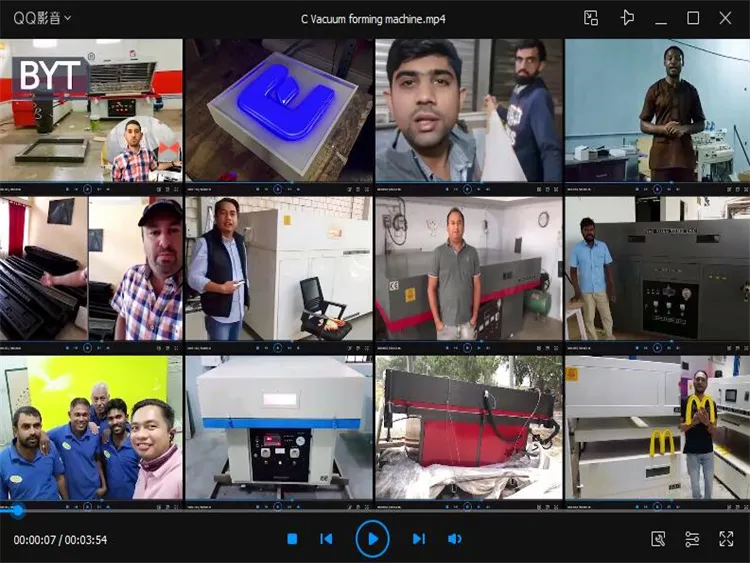
Task: Click the clip with yellow McDonald's M sign
Action: point(657,428)
